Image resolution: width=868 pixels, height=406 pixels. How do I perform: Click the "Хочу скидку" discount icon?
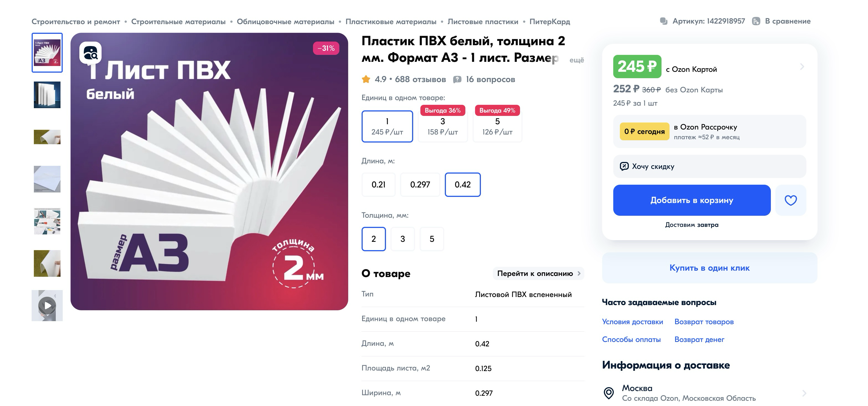tap(624, 166)
